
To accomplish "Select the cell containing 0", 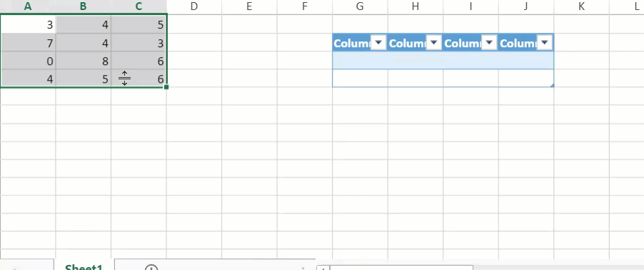I will pyautogui.click(x=28, y=61).
